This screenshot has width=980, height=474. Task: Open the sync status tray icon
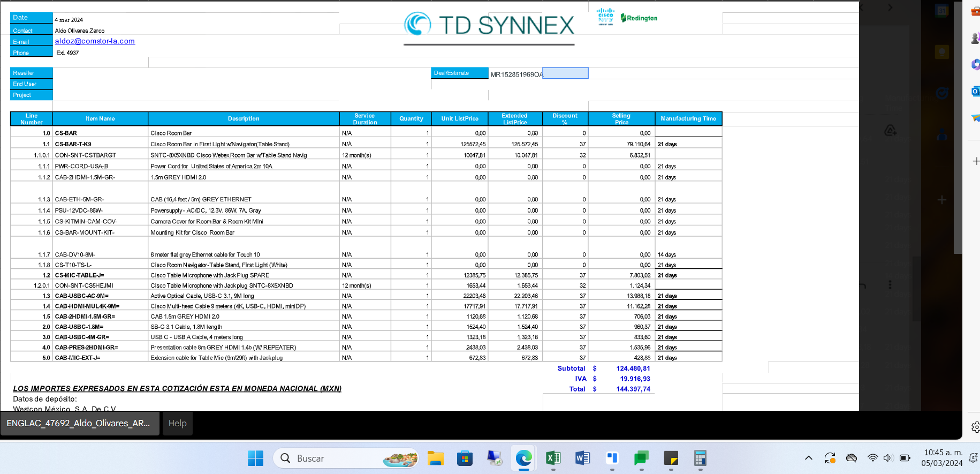(x=830, y=458)
